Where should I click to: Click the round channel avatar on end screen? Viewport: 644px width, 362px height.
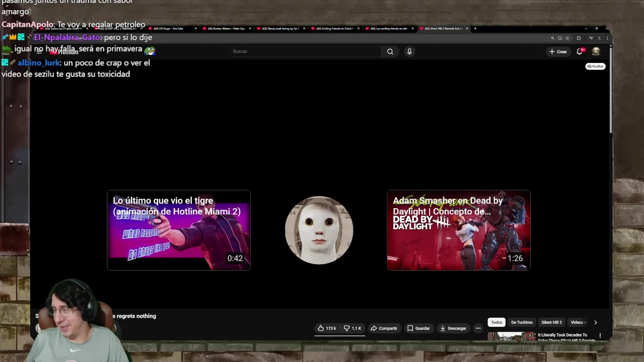(x=319, y=230)
